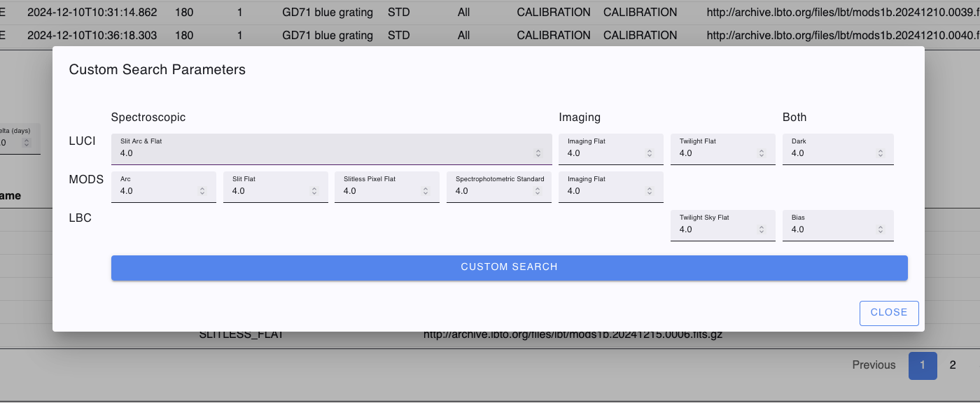Click the LUCI Imaging Flat stepper arrows
Screen dimensions: 980x403
point(649,153)
